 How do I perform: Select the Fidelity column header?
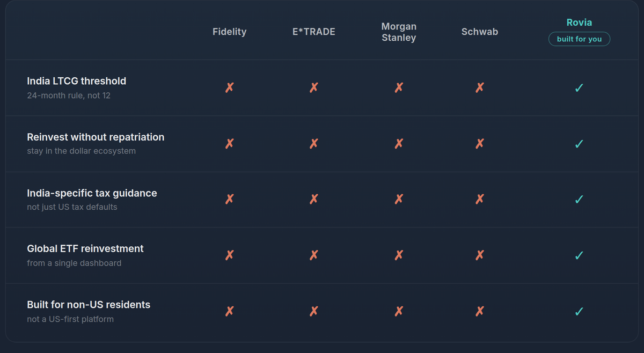[230, 32]
